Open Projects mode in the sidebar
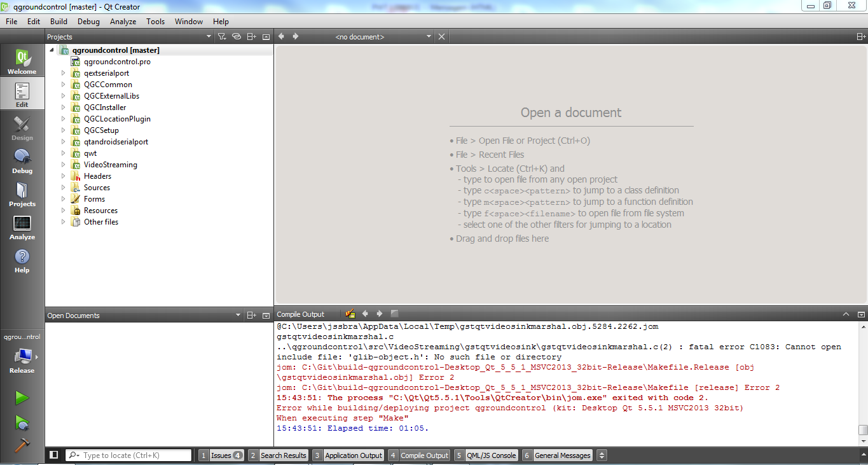 click(22, 193)
